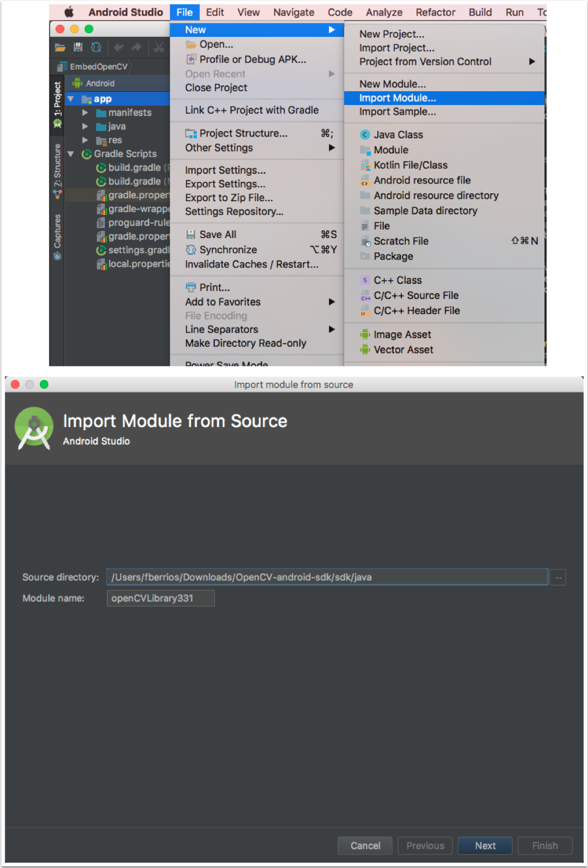This screenshot has height=868, width=588.
Task: Open the Z: Structure tool window tab
Action: [x=57, y=171]
